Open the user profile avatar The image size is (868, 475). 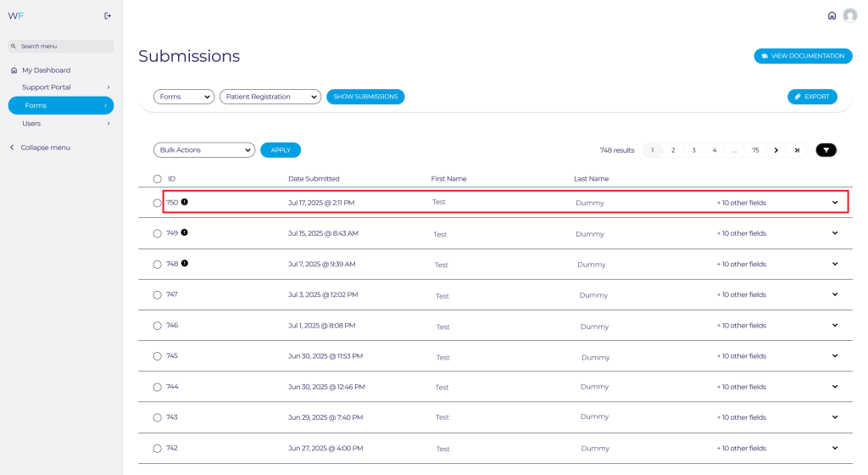[x=849, y=15]
